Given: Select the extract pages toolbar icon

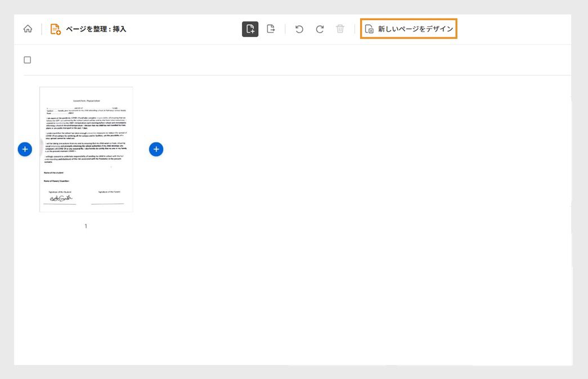Looking at the screenshot, I should click(271, 28).
